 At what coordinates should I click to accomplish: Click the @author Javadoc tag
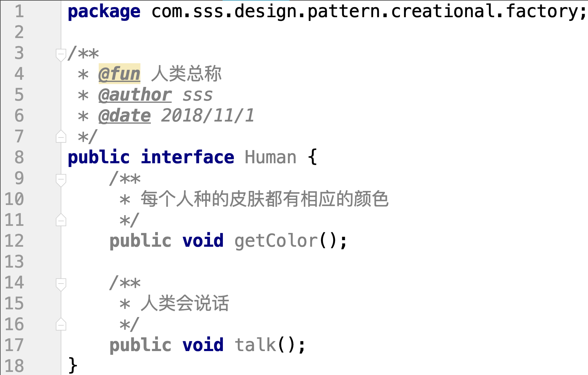click(x=135, y=95)
